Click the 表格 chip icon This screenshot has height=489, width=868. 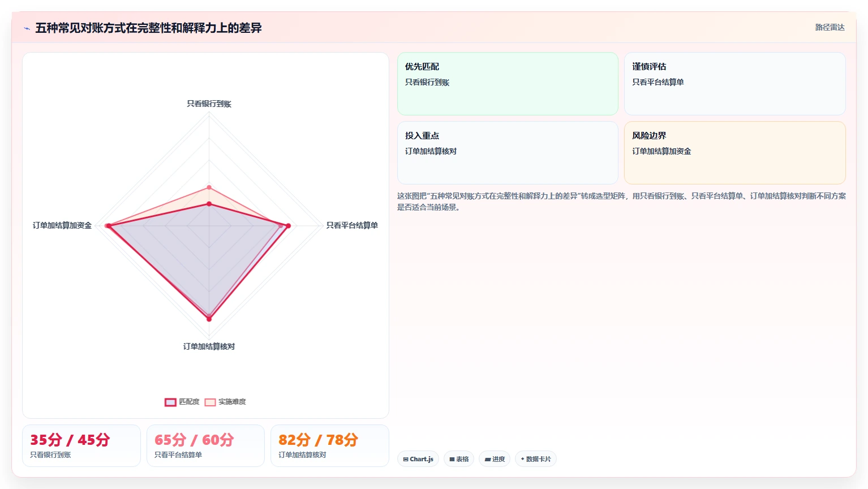pyautogui.click(x=452, y=460)
